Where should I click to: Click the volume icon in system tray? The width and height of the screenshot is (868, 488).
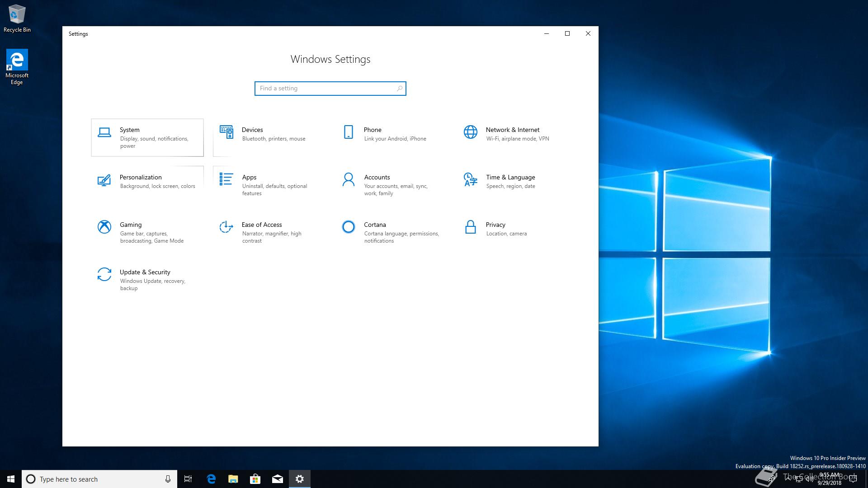[809, 479]
